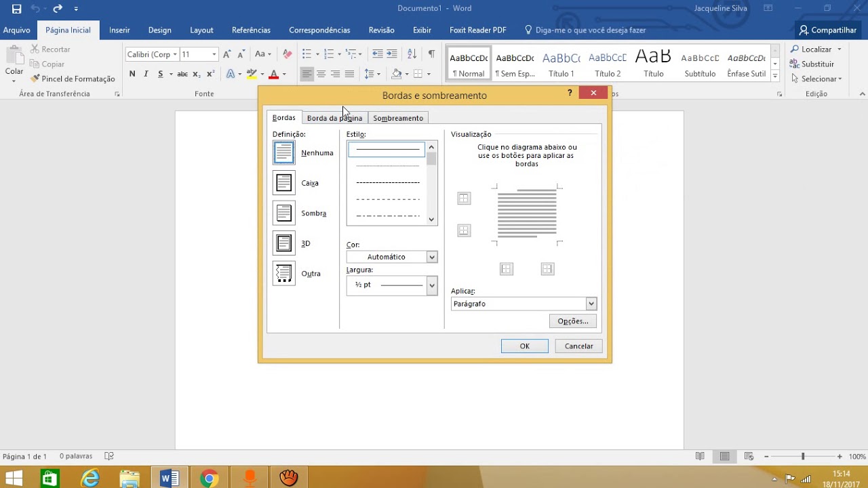The image size is (868, 488).
Task: Open the Referências ribbon tab
Action: 251,30
